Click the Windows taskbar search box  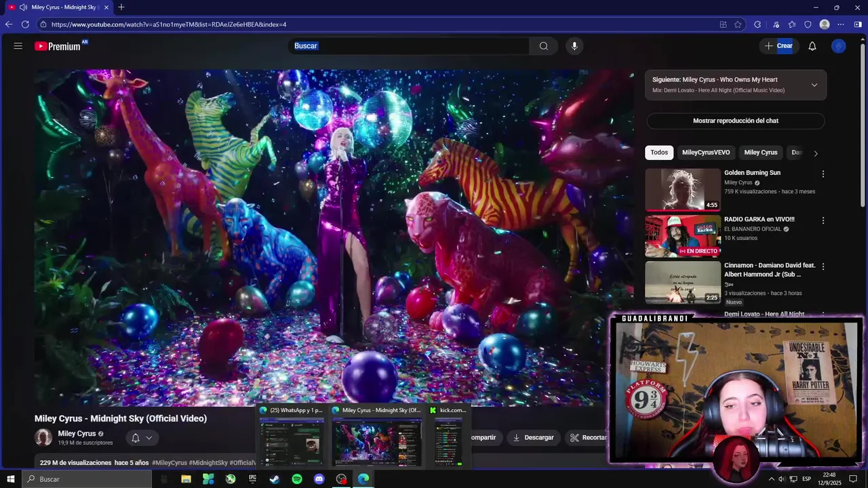click(x=87, y=479)
